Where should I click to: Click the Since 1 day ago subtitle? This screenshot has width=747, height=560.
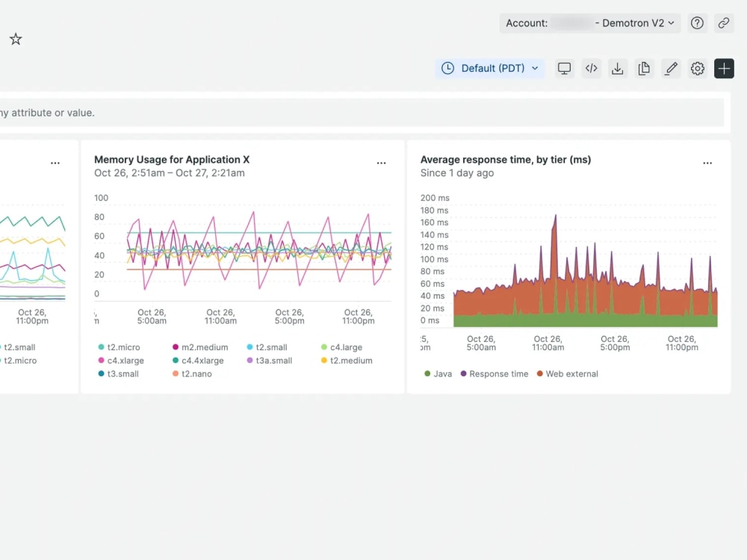coord(457,173)
